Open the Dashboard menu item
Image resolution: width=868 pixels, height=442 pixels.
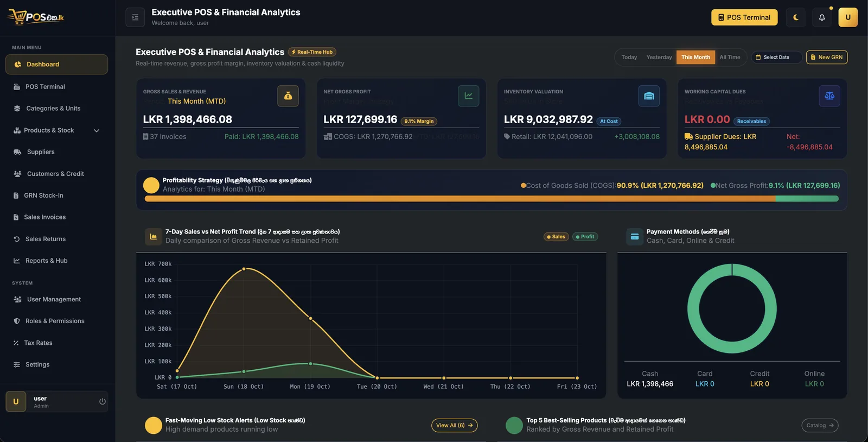56,64
